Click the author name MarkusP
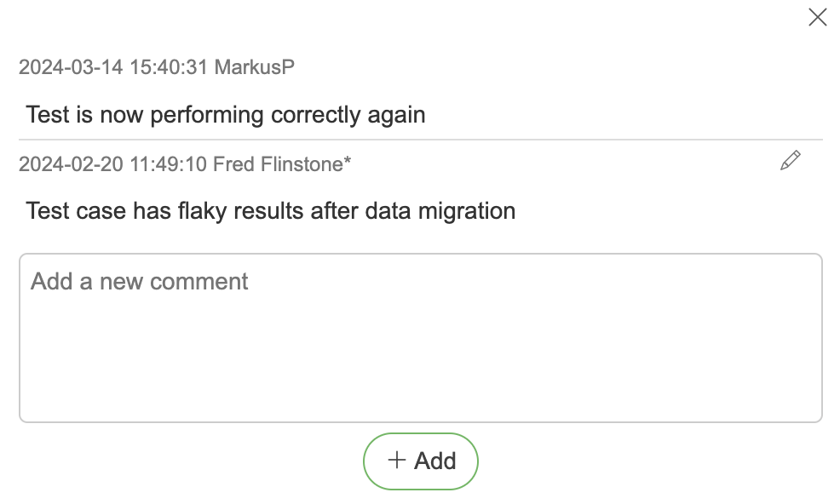Screen dimensions: 840x504 [255, 67]
